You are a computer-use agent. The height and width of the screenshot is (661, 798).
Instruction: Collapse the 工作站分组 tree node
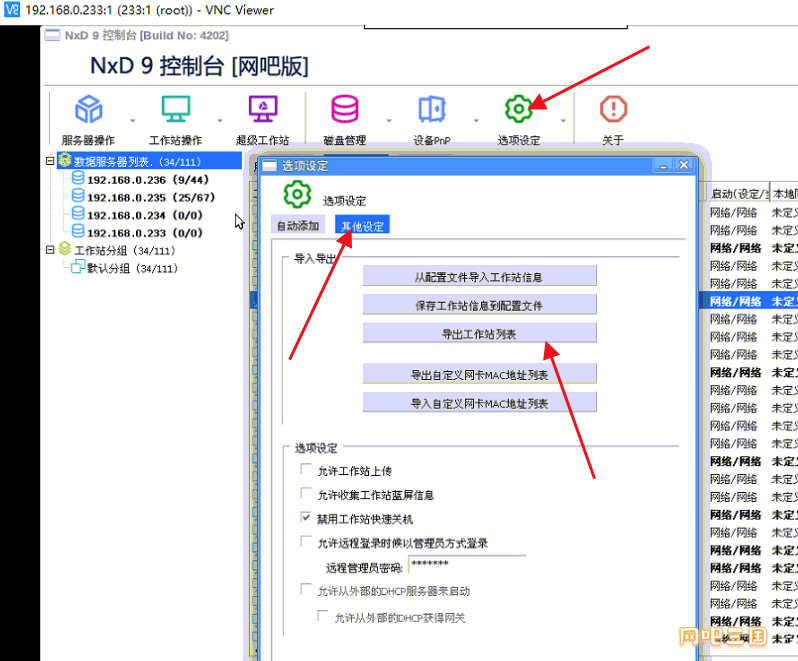tap(50, 250)
